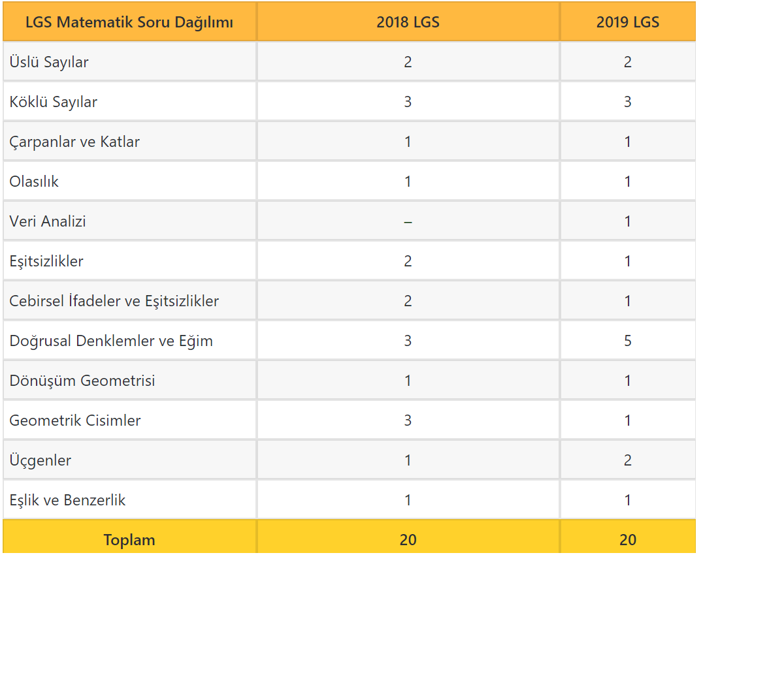Select 2018 value 3 for Geometrik Cisimler
784x696 pixels.
click(x=408, y=420)
